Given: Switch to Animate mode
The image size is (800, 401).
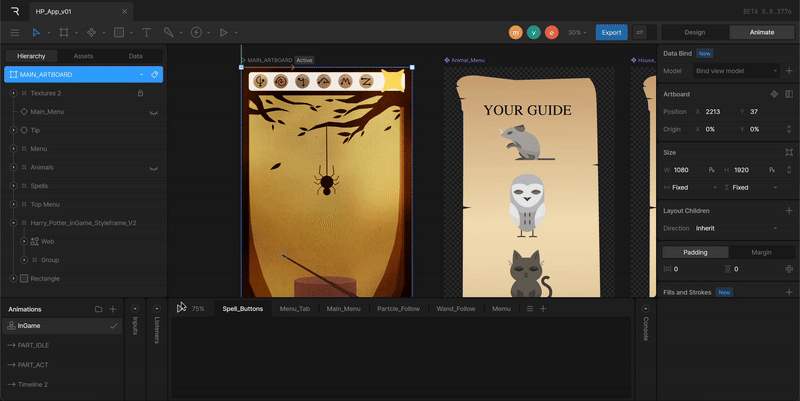Looking at the screenshot, I should point(762,32).
